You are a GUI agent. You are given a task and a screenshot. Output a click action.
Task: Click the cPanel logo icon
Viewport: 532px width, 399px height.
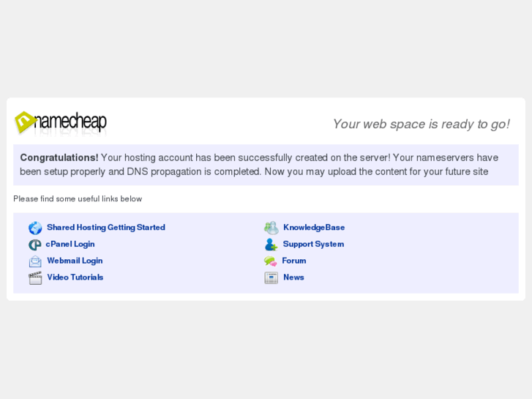coord(34,245)
